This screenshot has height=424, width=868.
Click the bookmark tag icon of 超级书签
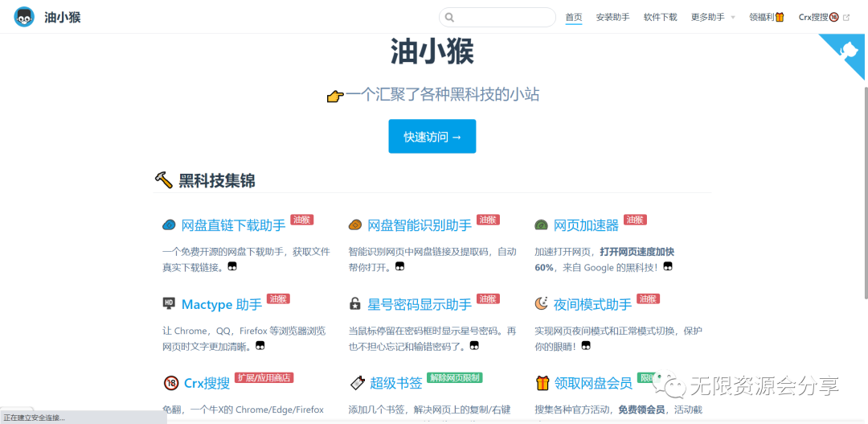pyautogui.click(x=358, y=382)
